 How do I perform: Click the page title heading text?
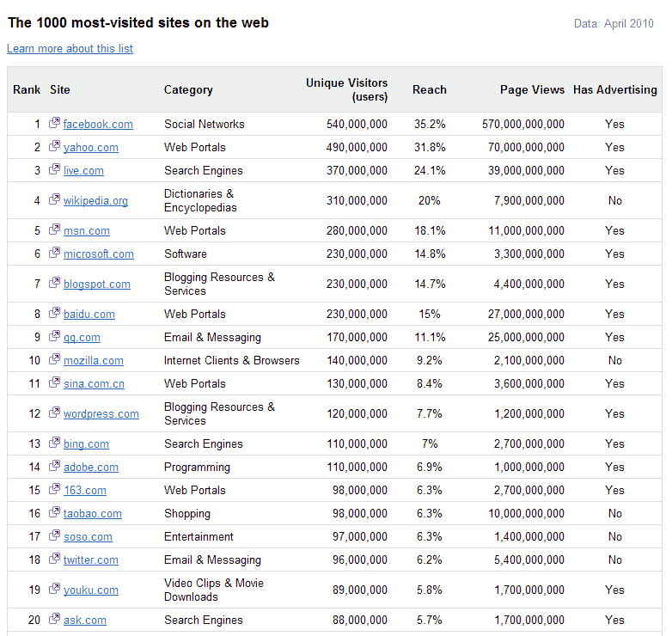pos(138,22)
